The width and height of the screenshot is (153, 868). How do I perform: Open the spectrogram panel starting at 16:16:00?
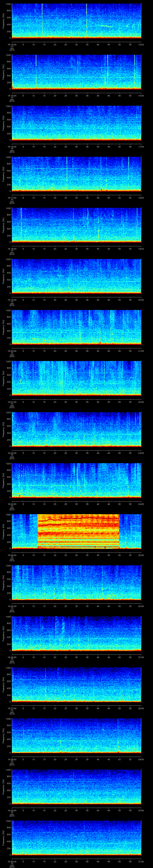(76, 123)
